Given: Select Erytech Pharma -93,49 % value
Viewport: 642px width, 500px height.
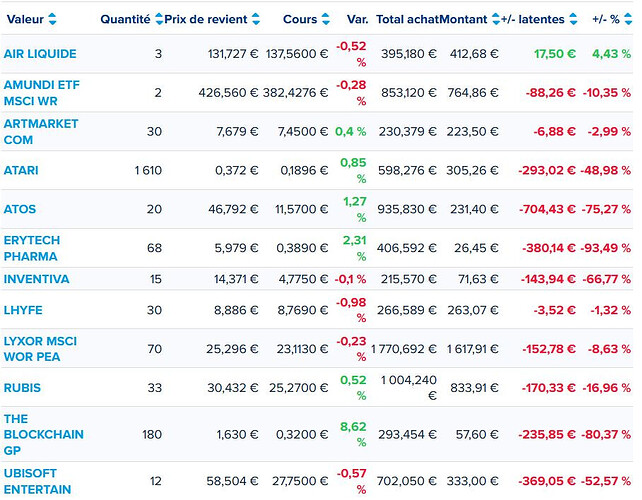Looking at the screenshot, I should coord(606,248).
